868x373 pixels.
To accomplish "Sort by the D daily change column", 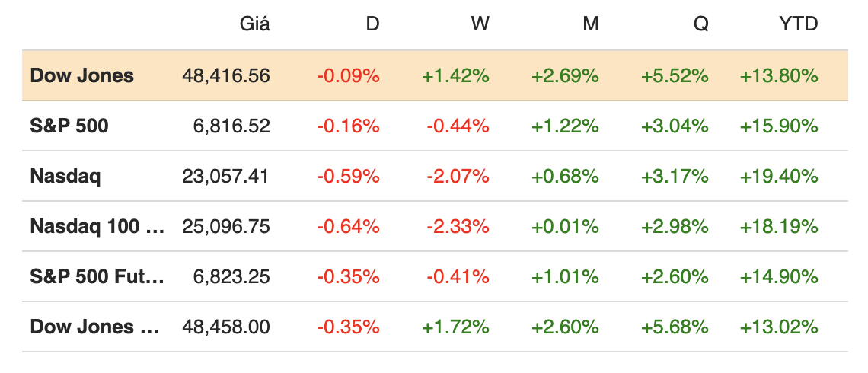I will [x=372, y=24].
